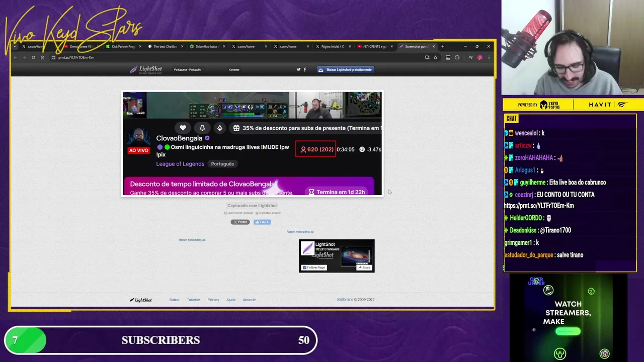Open the Ajuda footer link
The image size is (644, 362).
[231, 300]
